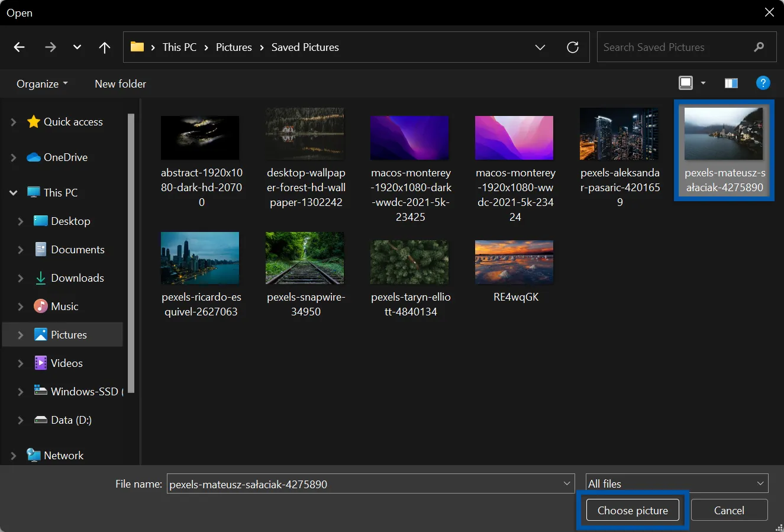
Task: Select the RE4wqGK sunset thumbnail
Action: [x=514, y=262]
